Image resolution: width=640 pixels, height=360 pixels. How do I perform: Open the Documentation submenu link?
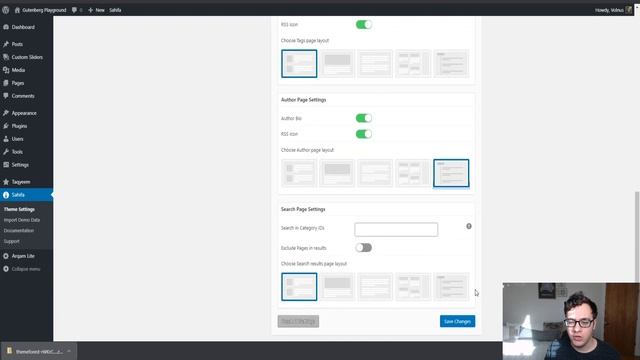[x=19, y=231]
